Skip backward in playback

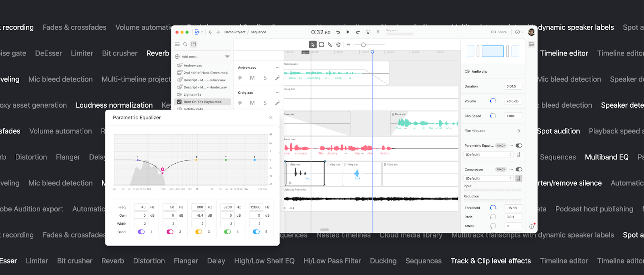(338, 32)
